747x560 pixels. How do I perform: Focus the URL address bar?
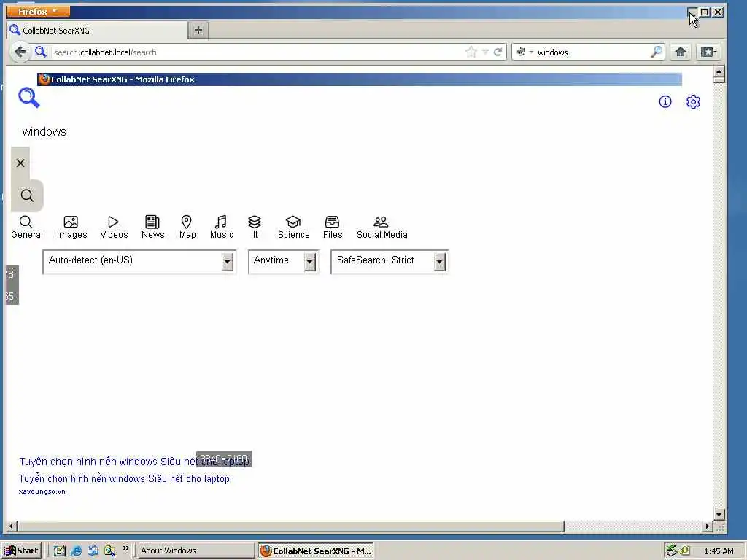pos(258,52)
